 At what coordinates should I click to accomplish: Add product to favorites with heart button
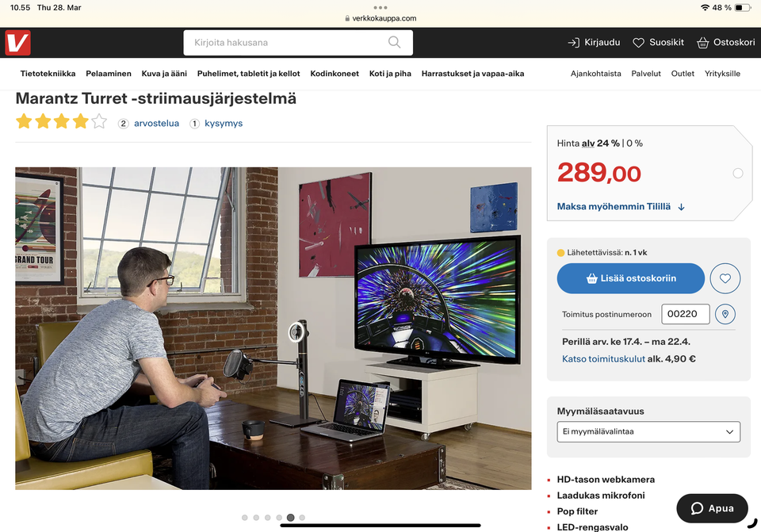[x=725, y=278]
